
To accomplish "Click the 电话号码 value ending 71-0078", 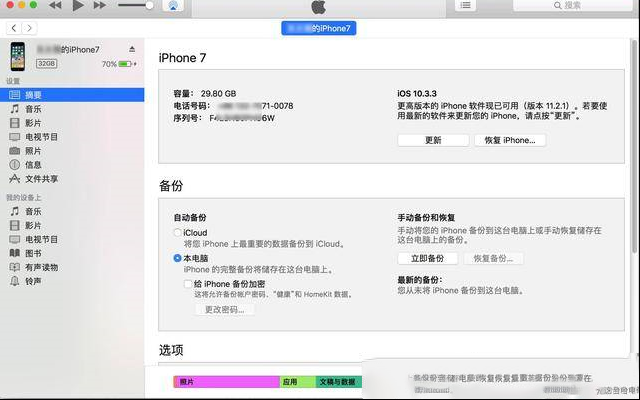I will click(255, 106).
